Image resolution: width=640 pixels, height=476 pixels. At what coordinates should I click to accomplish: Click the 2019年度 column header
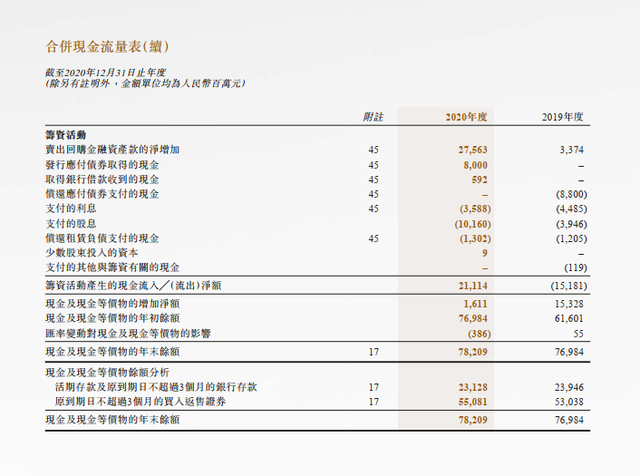562,117
